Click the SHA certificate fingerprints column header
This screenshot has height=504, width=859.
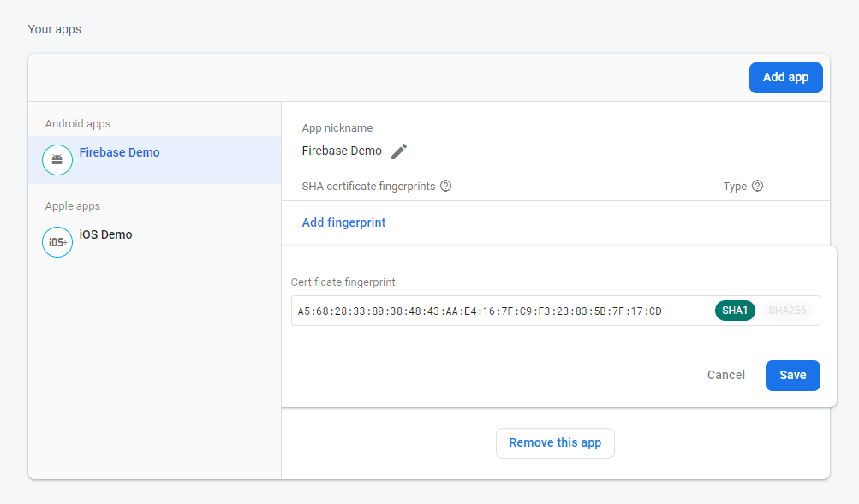tap(368, 186)
